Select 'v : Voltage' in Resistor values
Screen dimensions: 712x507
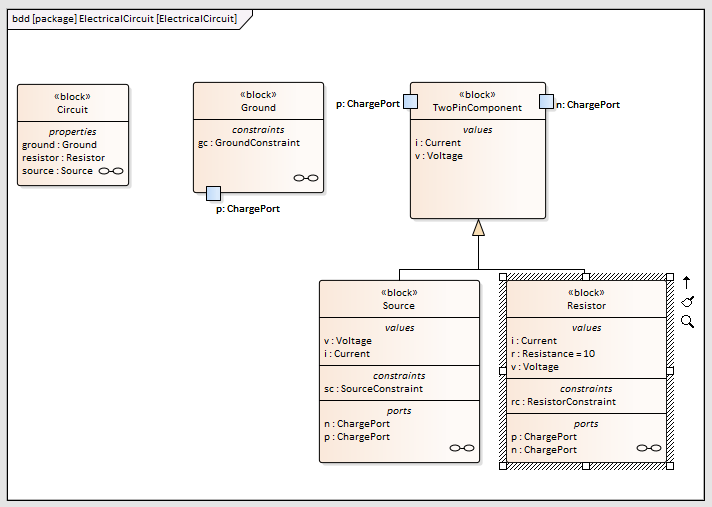535,367
